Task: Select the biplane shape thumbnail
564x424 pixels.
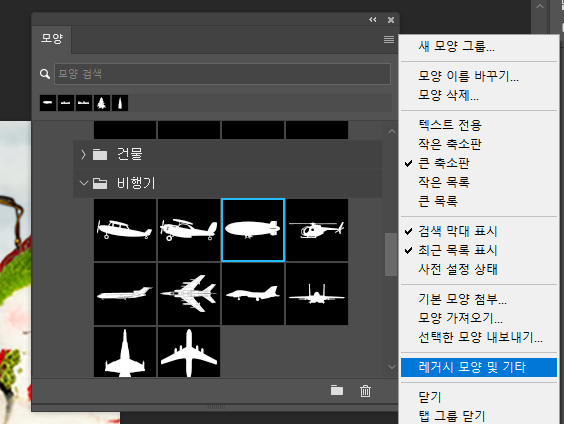Action: click(189, 230)
